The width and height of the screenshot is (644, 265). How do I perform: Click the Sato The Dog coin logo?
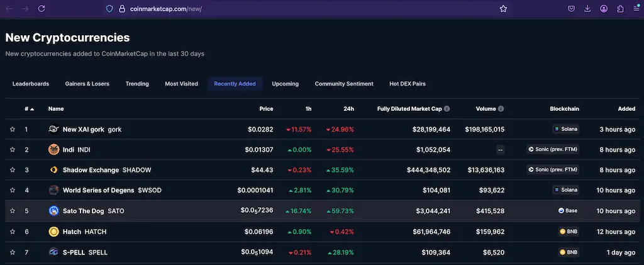click(x=54, y=211)
